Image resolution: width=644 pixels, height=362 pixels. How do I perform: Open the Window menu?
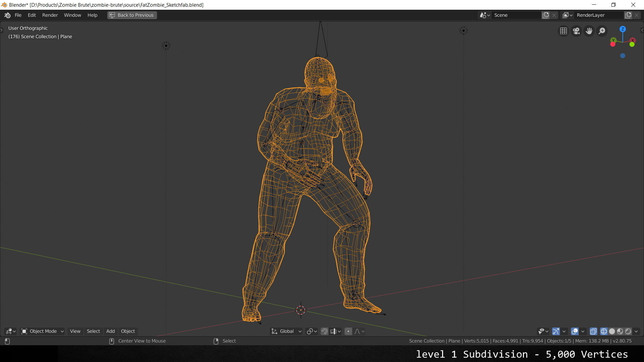72,15
